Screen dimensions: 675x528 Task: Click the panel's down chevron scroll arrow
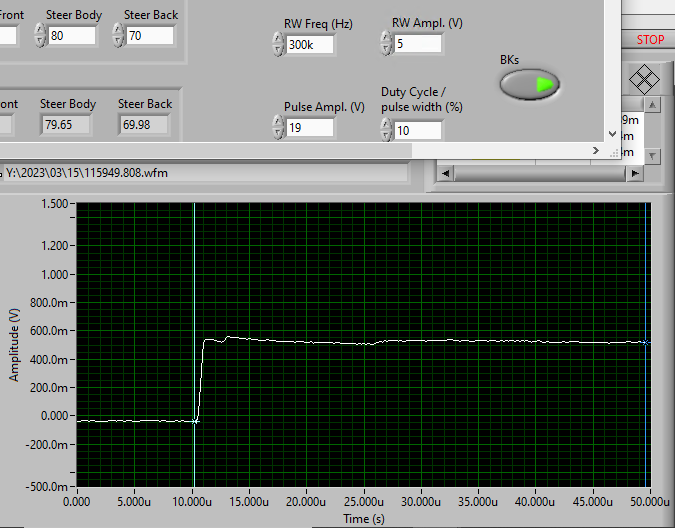613,134
